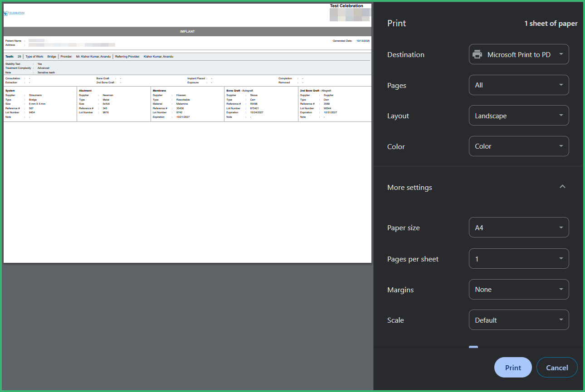Click 'Test Celebration' in preview header
585x392 pixels.
(346, 6)
